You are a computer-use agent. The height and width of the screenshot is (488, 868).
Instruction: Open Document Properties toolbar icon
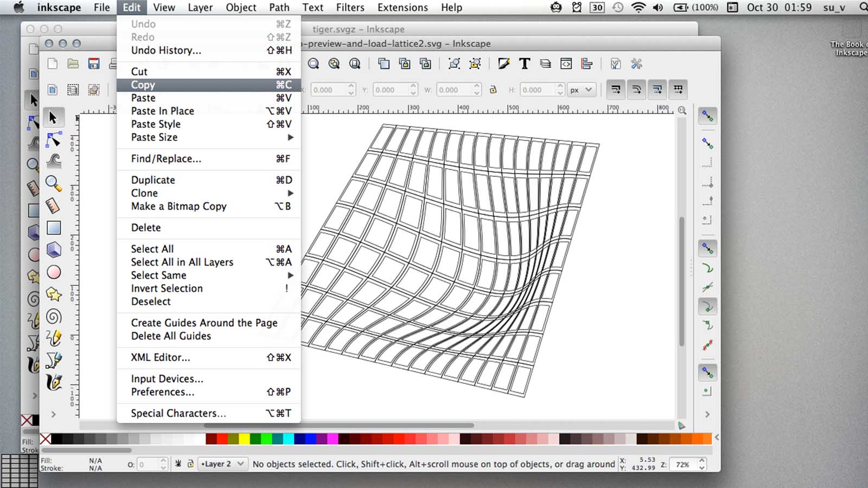click(x=616, y=64)
